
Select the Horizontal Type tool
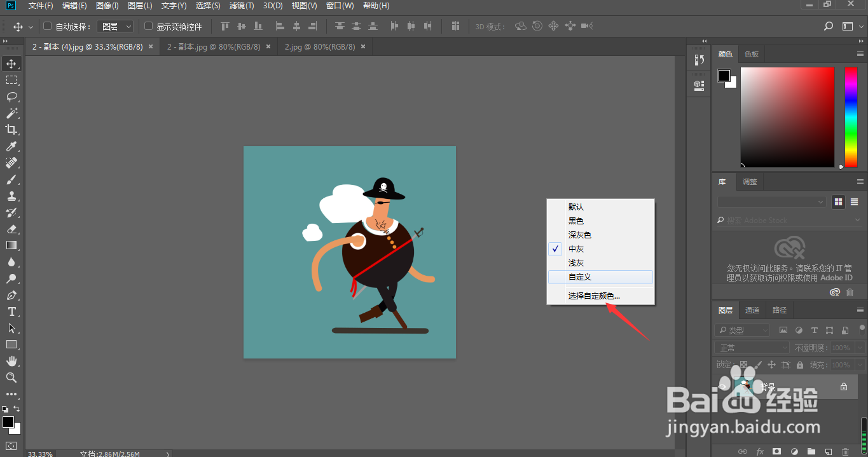pos(11,311)
